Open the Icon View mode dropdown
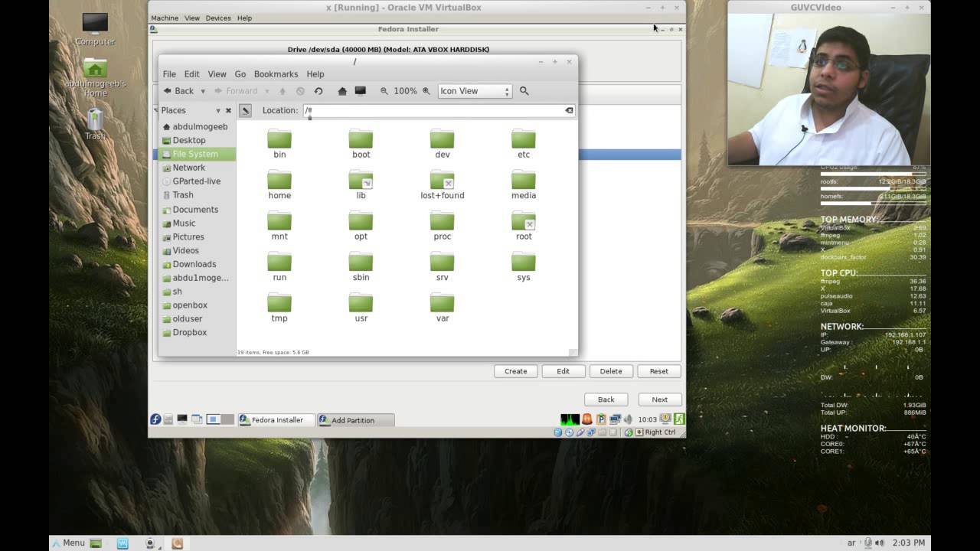This screenshot has width=980, height=551. 475,91
